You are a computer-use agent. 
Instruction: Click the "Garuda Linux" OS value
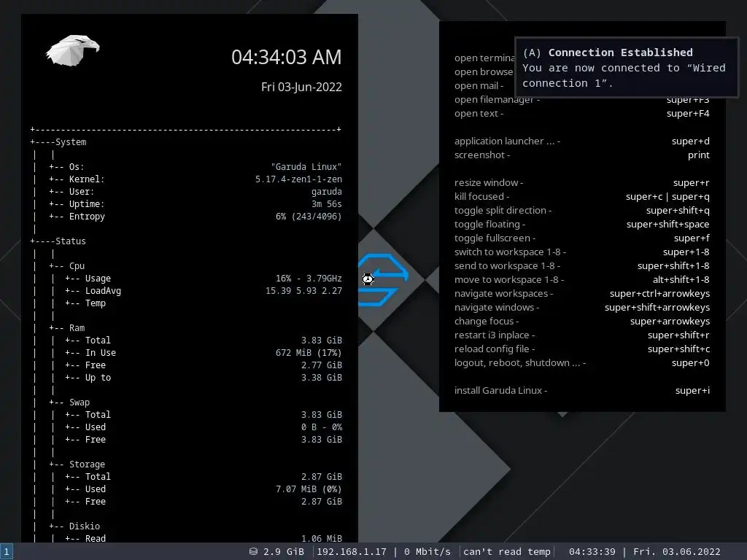click(306, 167)
